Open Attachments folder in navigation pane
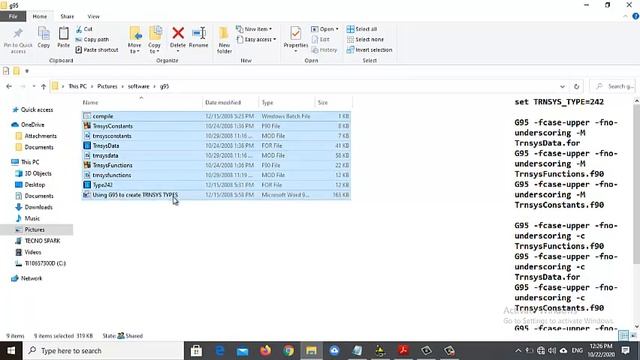This screenshot has height=360, width=640. click(x=36, y=136)
